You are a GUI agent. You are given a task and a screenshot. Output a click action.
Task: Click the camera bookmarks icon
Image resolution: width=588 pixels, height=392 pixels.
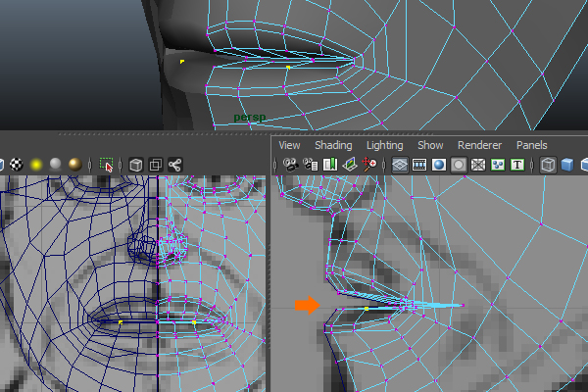click(x=330, y=165)
